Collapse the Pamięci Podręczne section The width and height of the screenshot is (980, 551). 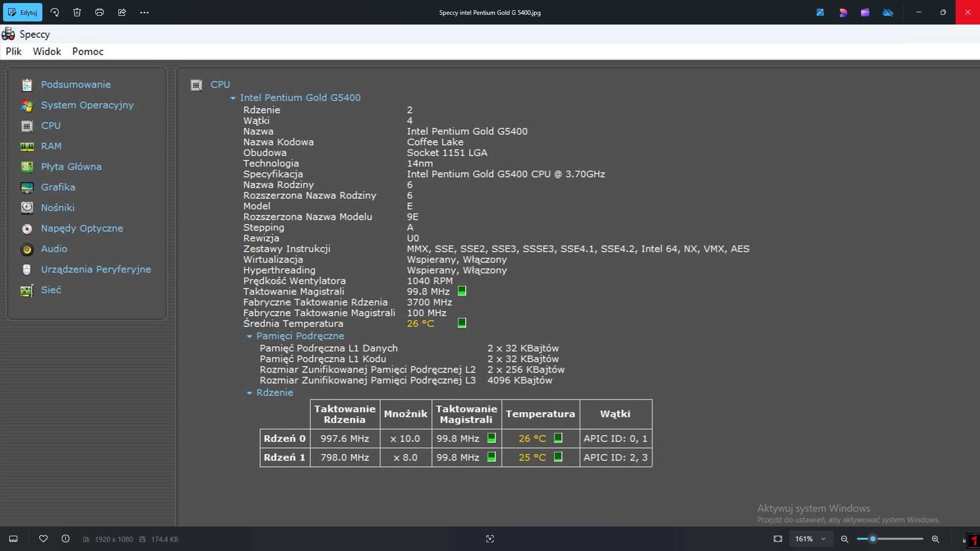point(249,336)
